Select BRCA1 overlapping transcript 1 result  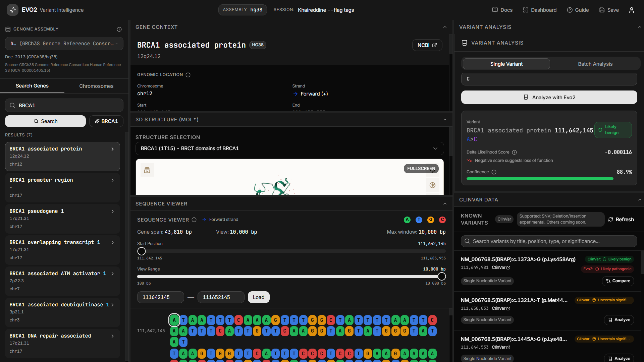62,250
